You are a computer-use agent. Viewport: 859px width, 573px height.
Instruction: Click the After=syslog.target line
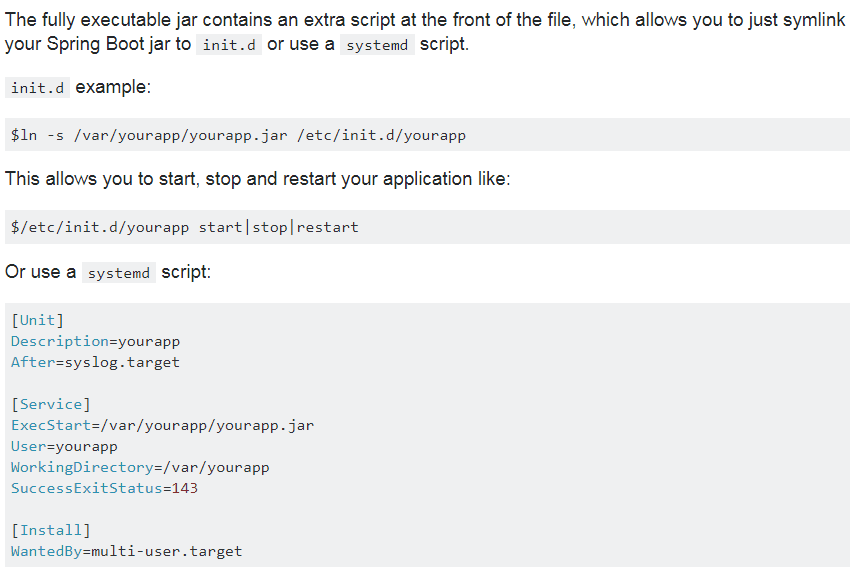[95, 362]
